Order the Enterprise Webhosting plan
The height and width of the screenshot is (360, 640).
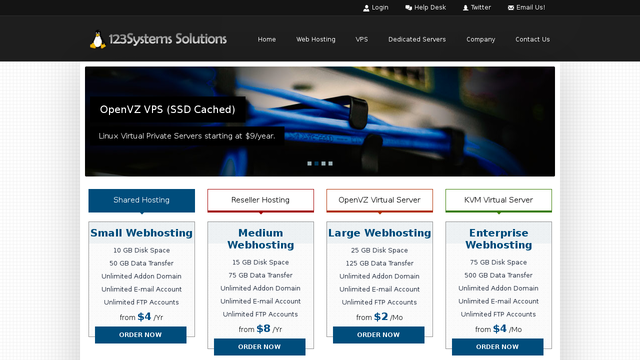[x=497, y=347]
